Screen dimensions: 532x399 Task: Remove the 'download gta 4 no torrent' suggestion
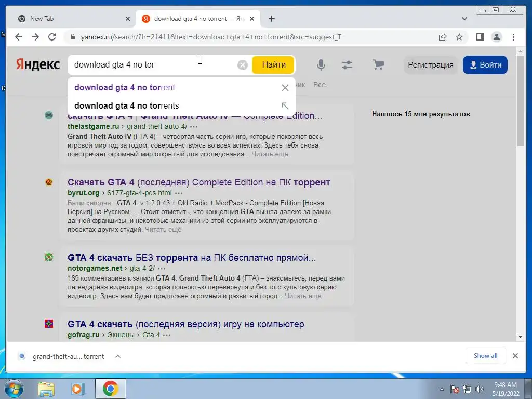tap(285, 88)
